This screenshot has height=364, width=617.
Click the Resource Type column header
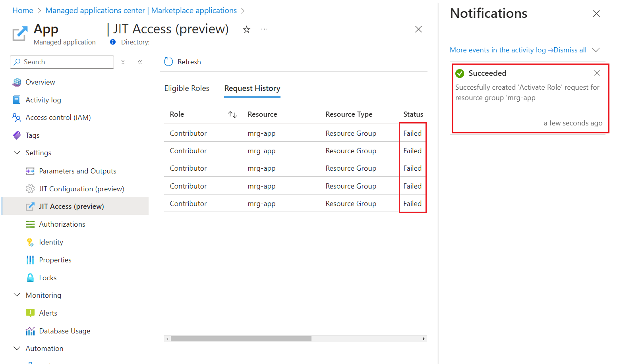coord(349,114)
